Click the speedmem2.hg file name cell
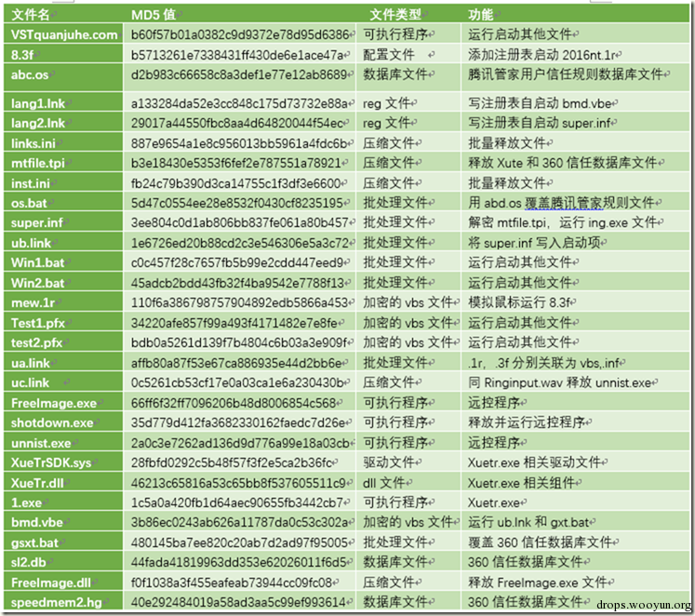 [x=63, y=602]
